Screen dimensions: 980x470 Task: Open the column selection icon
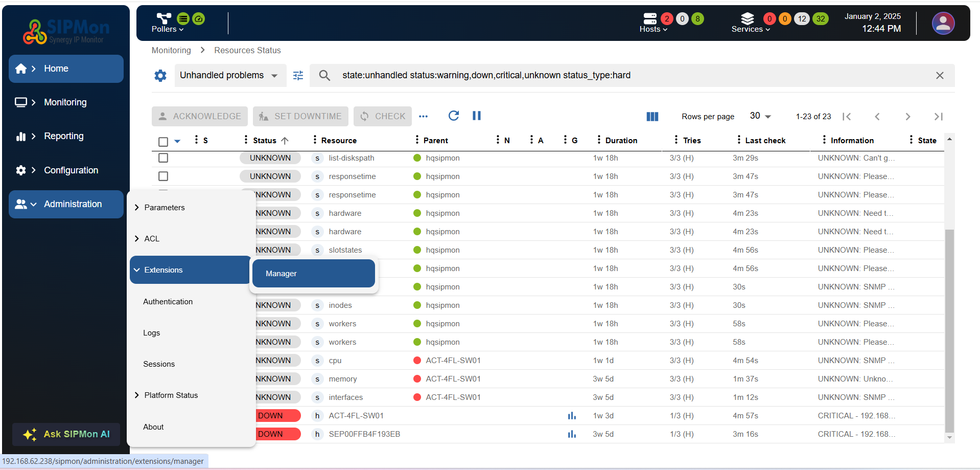click(652, 117)
